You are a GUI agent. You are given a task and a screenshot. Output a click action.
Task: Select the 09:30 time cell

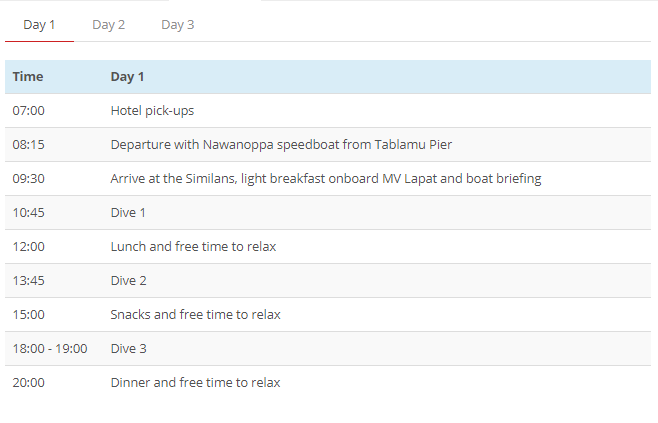coord(29,179)
